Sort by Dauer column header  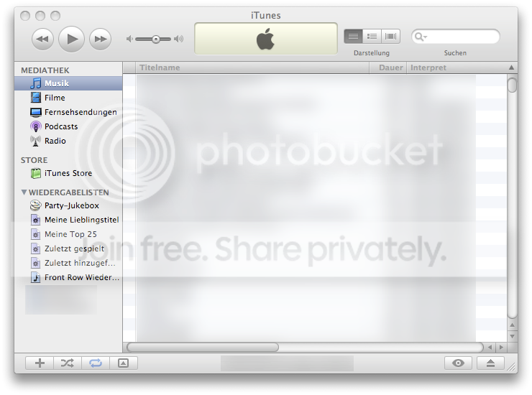click(x=387, y=68)
